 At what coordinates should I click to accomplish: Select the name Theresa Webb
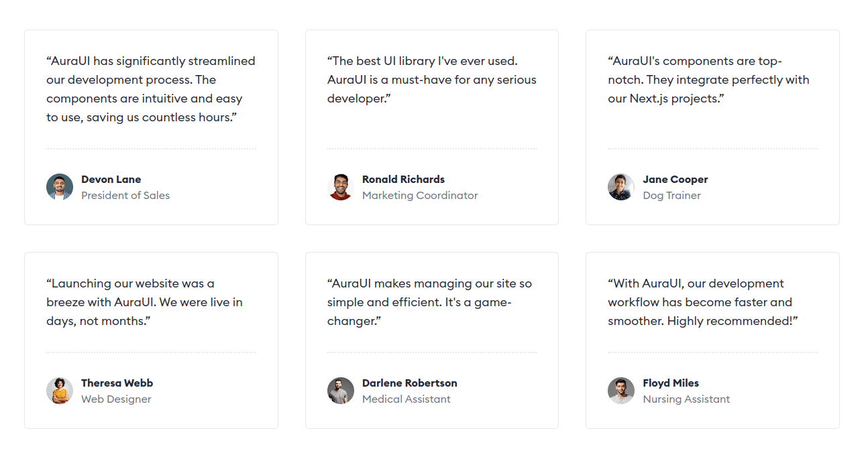point(117,383)
